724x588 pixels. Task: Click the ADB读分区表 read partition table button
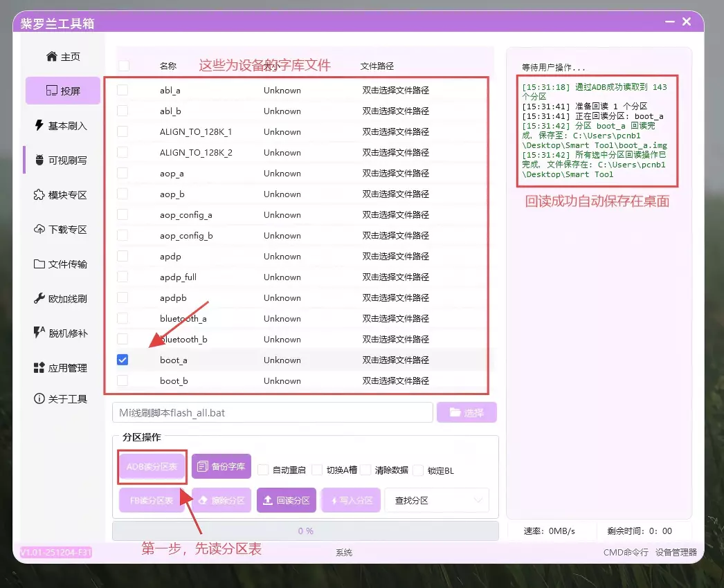pyautogui.click(x=151, y=468)
